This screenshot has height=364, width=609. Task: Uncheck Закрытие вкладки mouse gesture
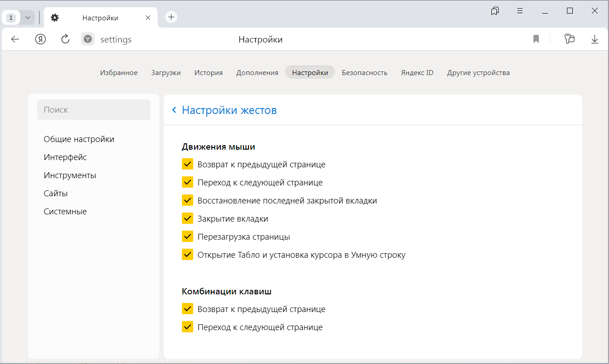click(187, 218)
